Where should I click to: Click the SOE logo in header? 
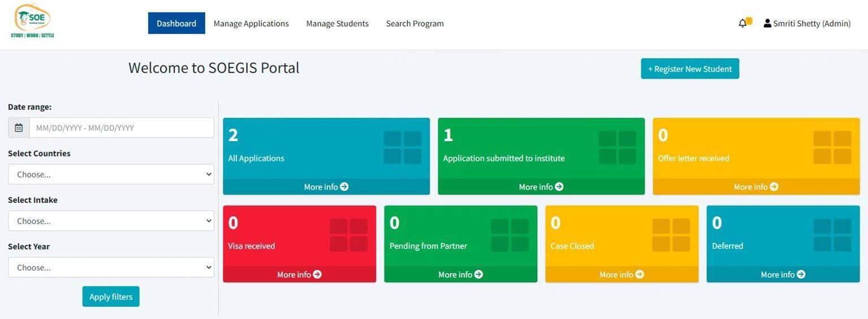(33, 22)
